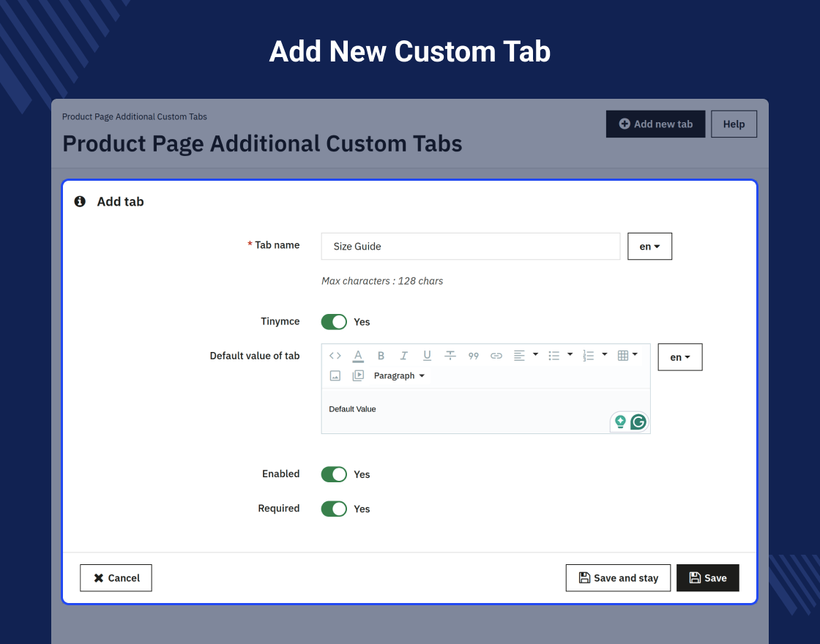Click the insert table icon
This screenshot has height=644, width=820.
point(623,356)
